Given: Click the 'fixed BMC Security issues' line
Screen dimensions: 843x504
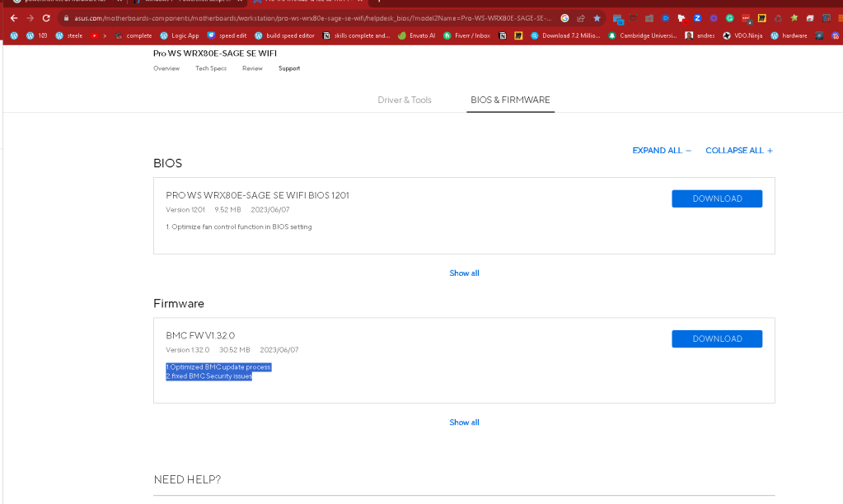Looking at the screenshot, I should [x=208, y=376].
